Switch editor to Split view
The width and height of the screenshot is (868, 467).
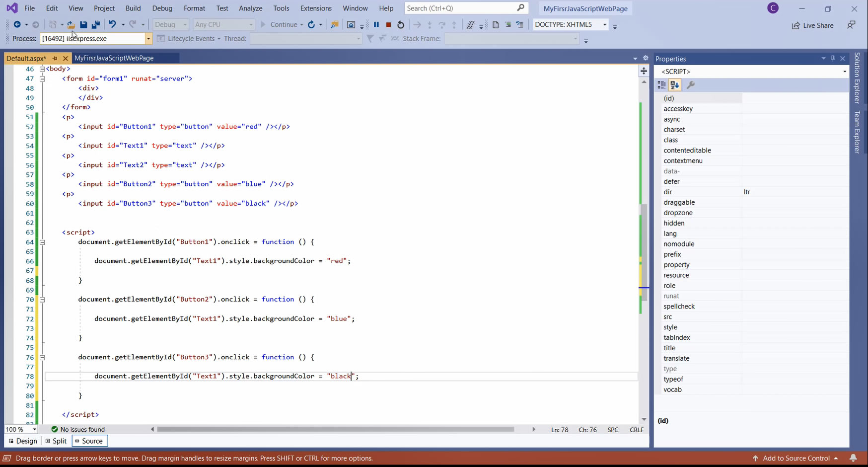[x=56, y=441]
